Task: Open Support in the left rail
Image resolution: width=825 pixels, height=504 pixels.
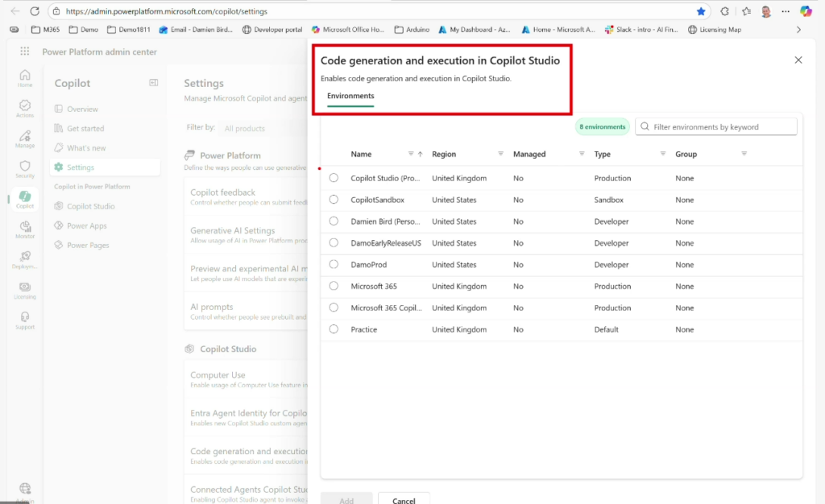Action: [x=25, y=320]
